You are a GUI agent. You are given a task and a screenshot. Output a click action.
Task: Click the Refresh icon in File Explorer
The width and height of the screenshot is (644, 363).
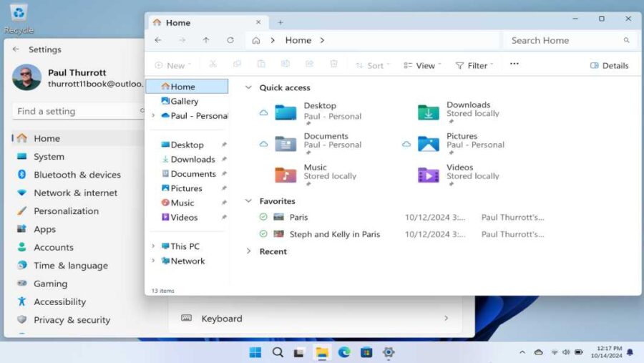click(230, 41)
